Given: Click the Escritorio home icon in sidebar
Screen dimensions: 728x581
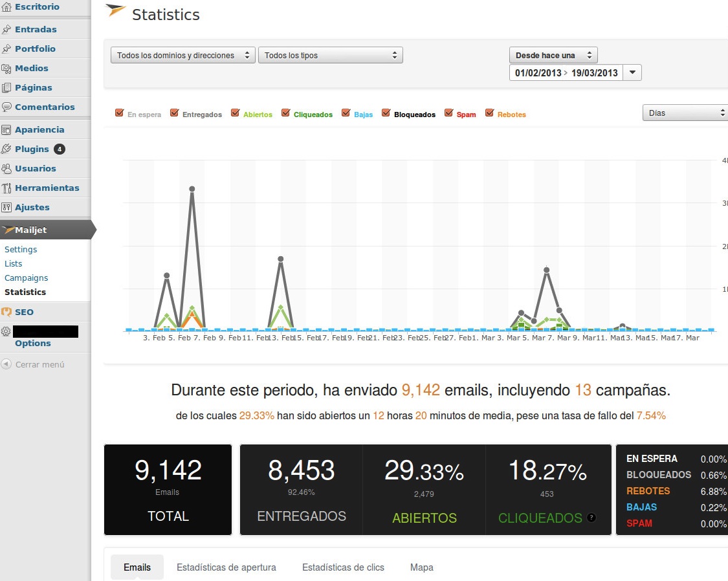Looking at the screenshot, I should (x=6, y=7).
